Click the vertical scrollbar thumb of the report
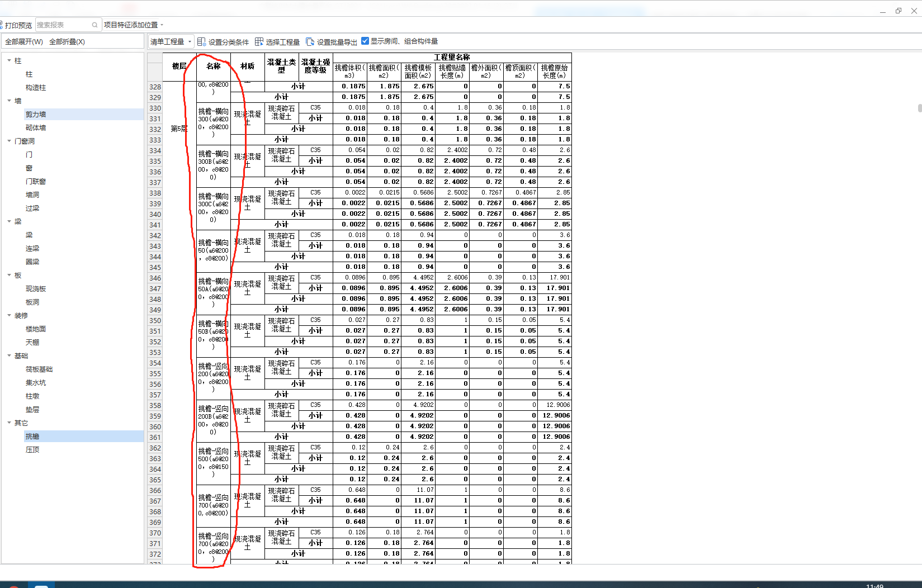922x588 pixels. point(920,108)
